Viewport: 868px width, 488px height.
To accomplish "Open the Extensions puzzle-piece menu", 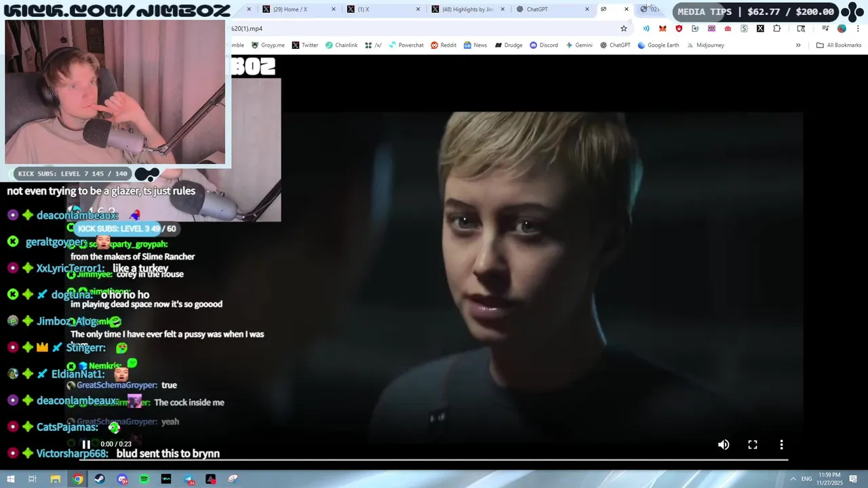I will coord(776,28).
